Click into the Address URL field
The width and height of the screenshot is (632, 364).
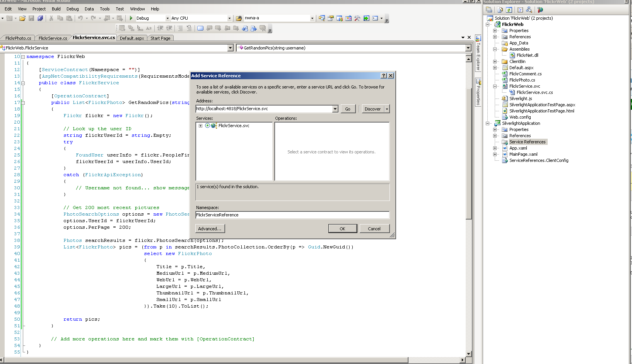tap(264, 109)
